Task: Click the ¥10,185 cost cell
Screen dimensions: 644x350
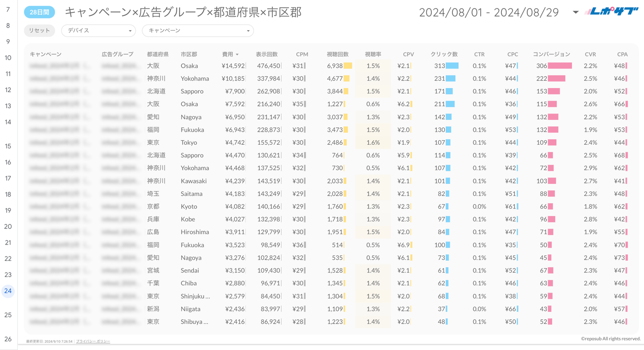Action: pos(233,79)
